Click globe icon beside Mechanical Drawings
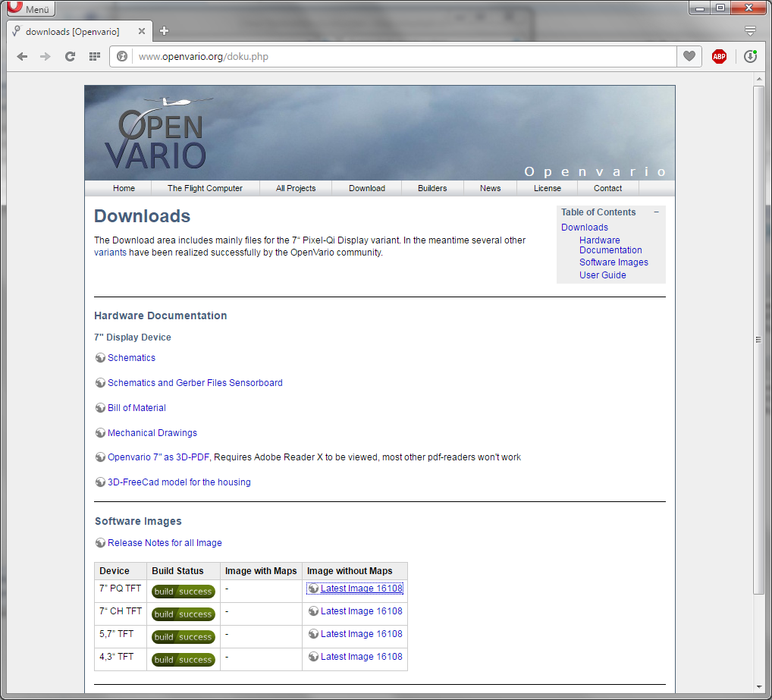Screen dimensions: 772x700 coord(100,433)
